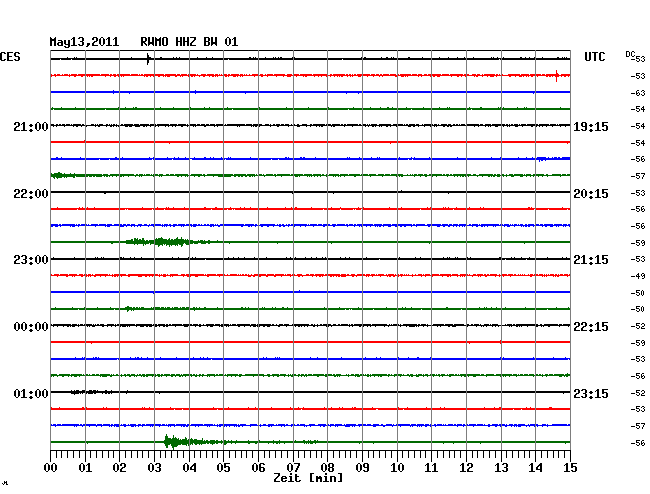Click the small green burst on the trace above 00:00
The width and height of the screenshot is (650, 494).
pyautogui.click(x=130, y=308)
